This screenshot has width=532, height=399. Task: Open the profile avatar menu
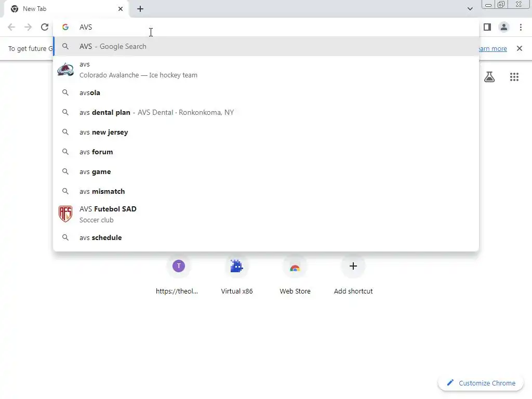coord(504,27)
